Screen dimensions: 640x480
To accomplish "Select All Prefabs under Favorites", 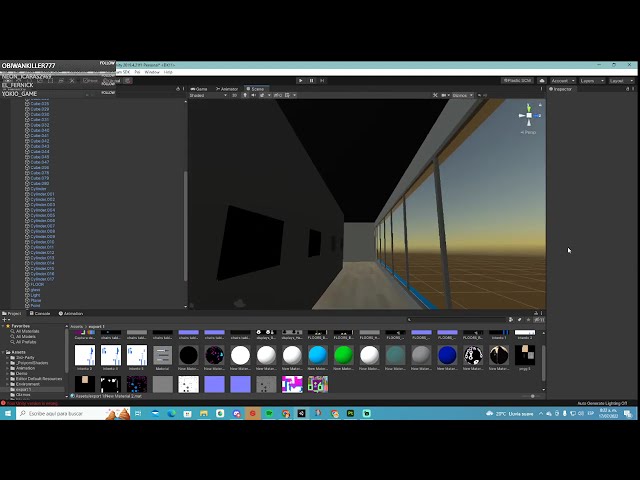I will click(26, 342).
